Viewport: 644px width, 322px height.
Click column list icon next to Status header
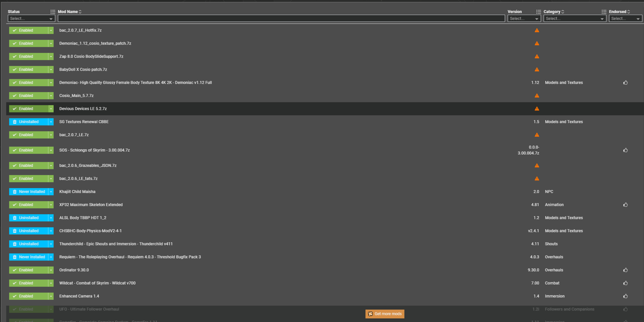pyautogui.click(x=53, y=12)
